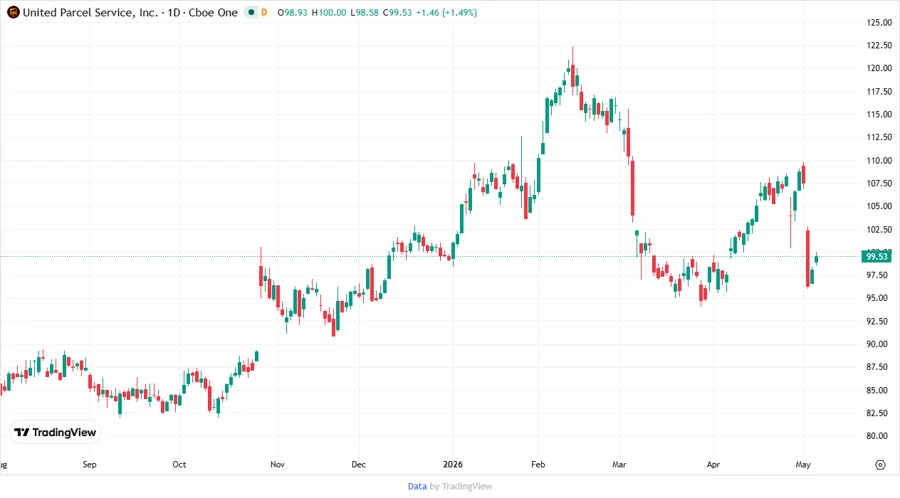900x498 pixels.
Task: Select the 99.53 current price label
Action: click(876, 256)
